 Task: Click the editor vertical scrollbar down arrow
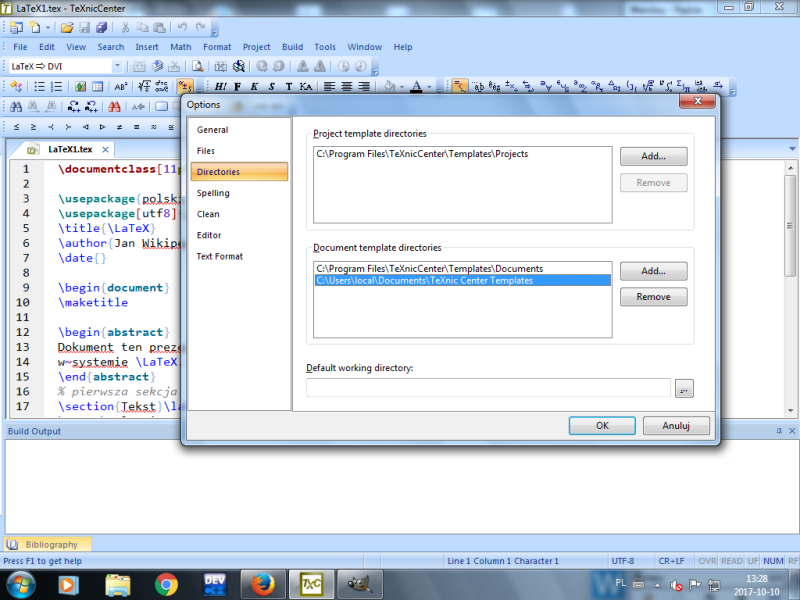click(790, 411)
